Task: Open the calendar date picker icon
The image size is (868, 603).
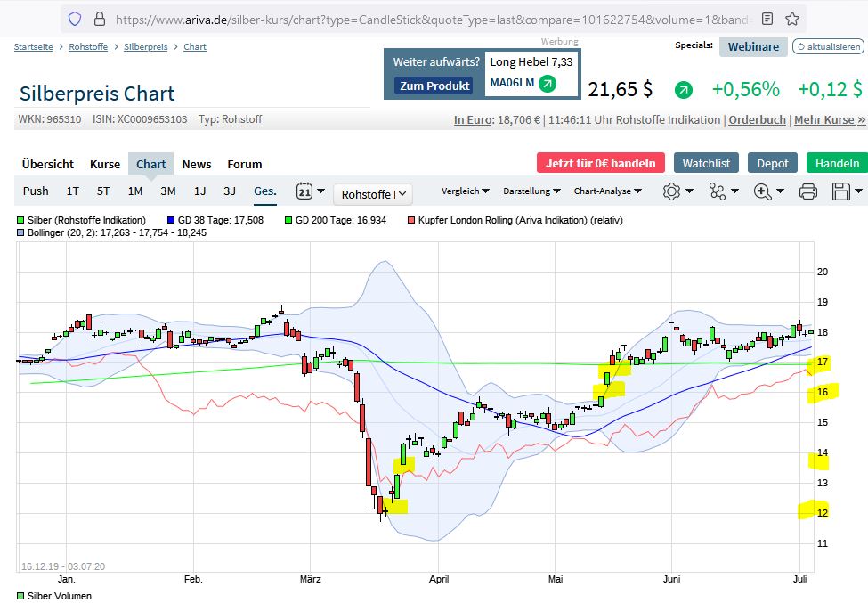Action: coord(304,191)
